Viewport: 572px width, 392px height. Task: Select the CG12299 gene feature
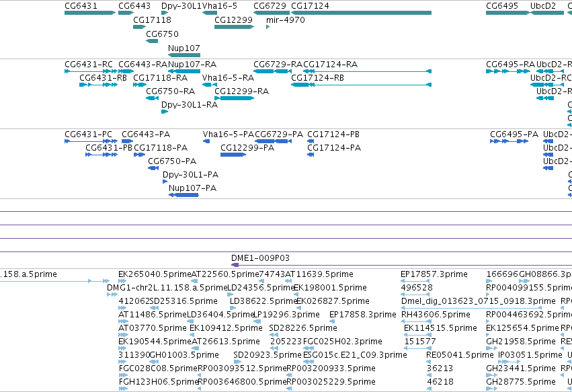pos(234,27)
